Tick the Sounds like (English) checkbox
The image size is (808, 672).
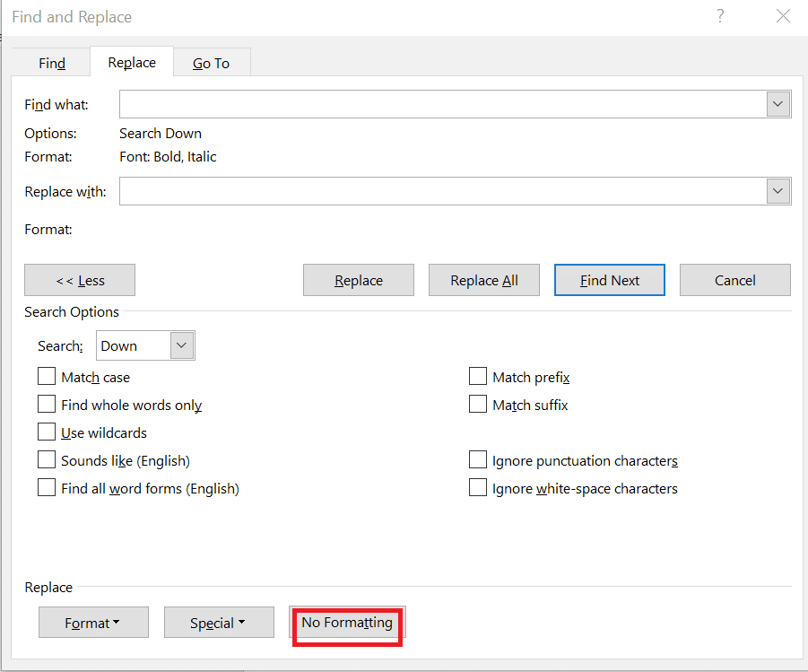point(47,460)
